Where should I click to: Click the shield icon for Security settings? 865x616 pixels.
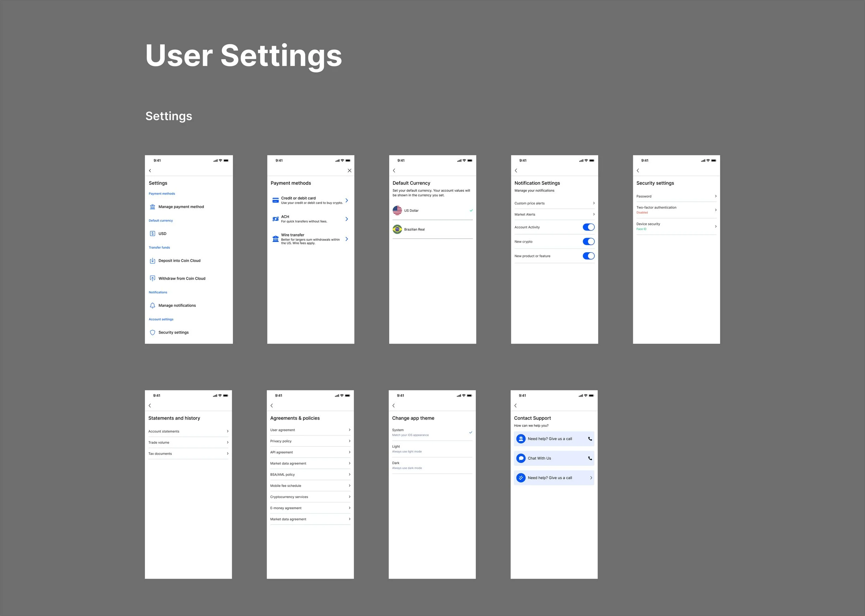pyautogui.click(x=153, y=332)
